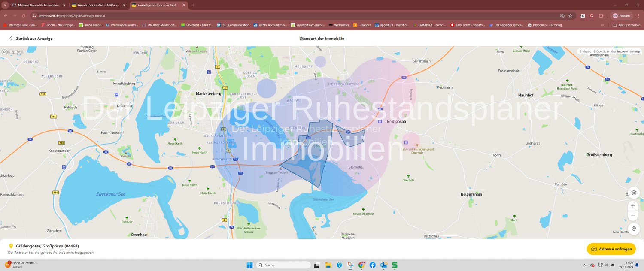The height and width of the screenshot is (271, 644).
Task: Zoom into the map with the plus control
Action: (633, 206)
